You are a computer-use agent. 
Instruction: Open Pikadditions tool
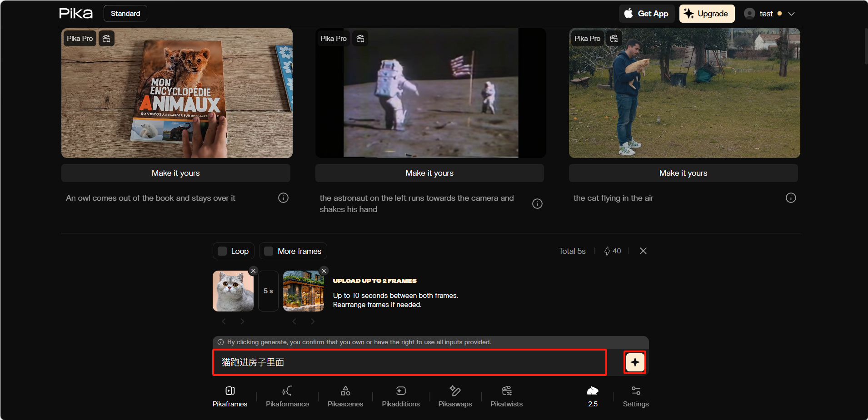(x=401, y=396)
